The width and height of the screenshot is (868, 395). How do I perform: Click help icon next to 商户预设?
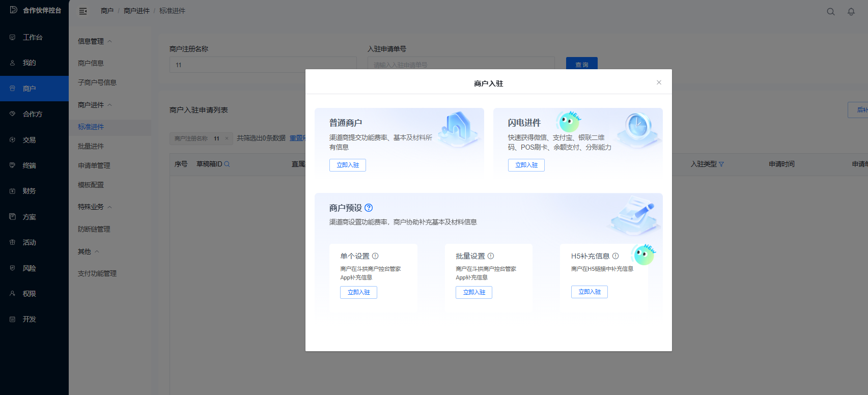pos(369,208)
